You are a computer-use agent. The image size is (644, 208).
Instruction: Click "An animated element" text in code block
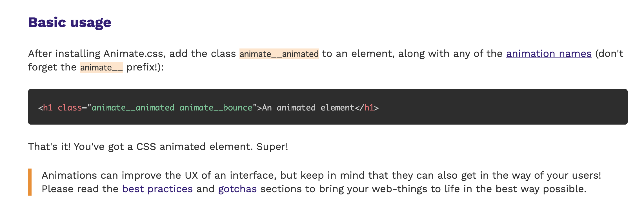coord(308,108)
